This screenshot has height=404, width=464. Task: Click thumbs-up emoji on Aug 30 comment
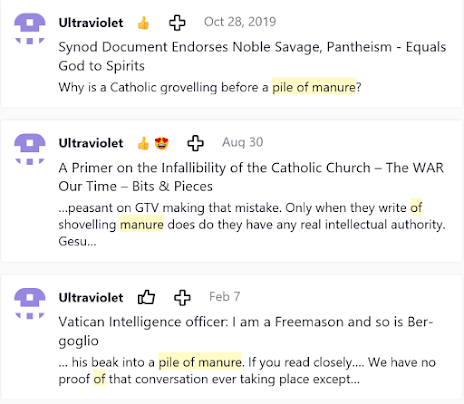(143, 143)
